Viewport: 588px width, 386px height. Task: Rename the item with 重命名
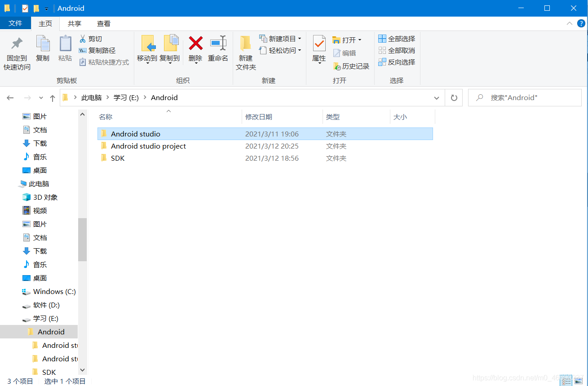click(218, 48)
